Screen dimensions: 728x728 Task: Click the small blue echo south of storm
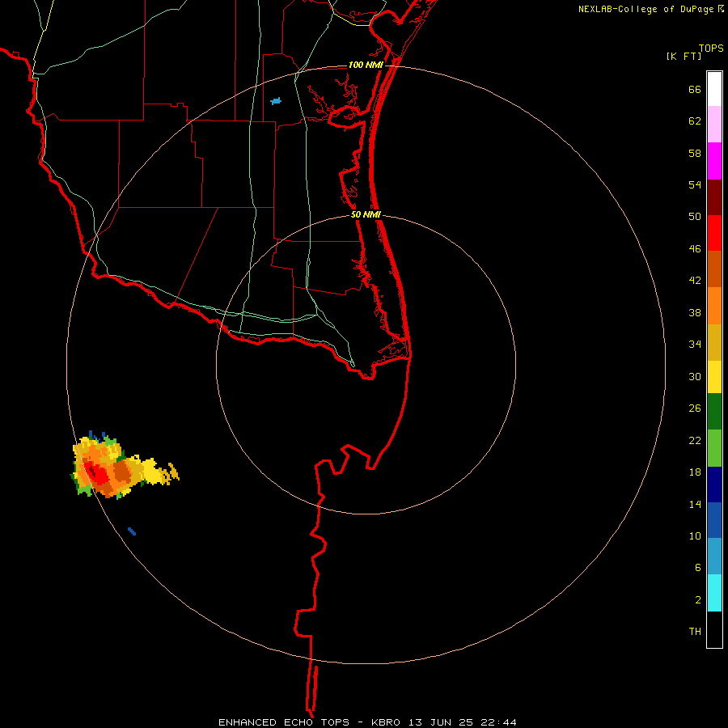[x=132, y=531]
